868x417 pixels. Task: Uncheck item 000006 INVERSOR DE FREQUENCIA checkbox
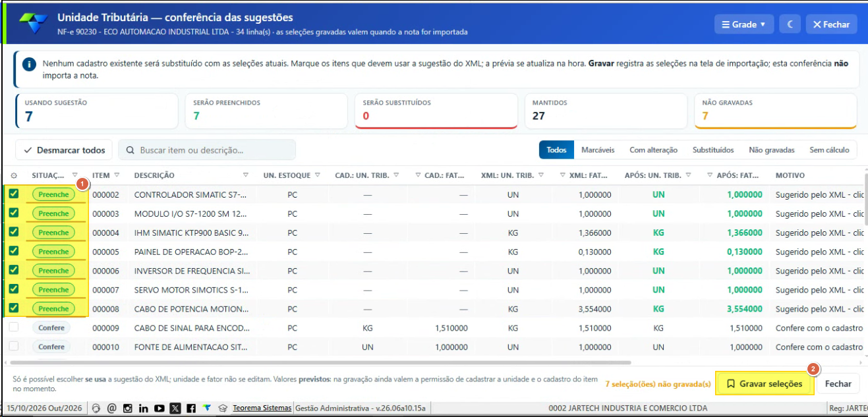[14, 269]
